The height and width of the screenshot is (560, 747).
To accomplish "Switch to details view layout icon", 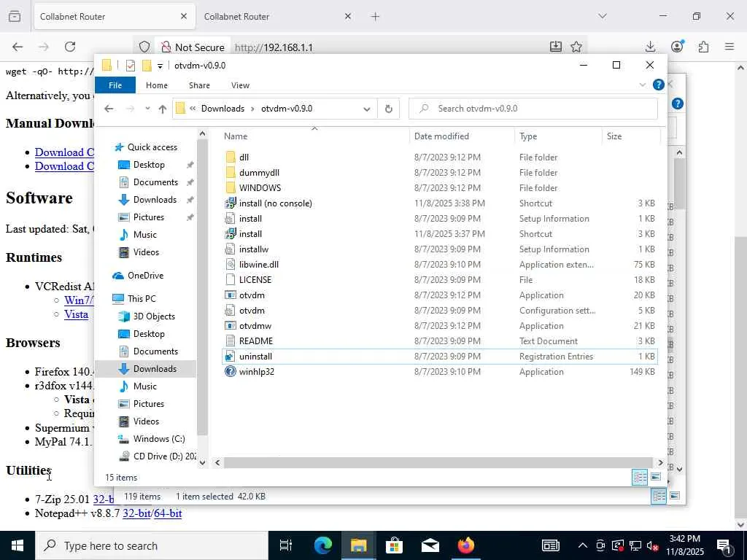I will (x=640, y=477).
